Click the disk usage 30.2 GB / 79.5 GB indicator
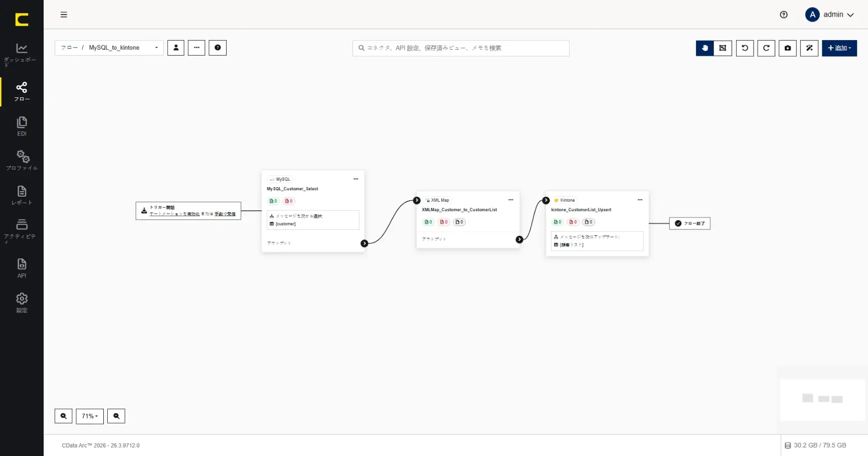 (815, 445)
